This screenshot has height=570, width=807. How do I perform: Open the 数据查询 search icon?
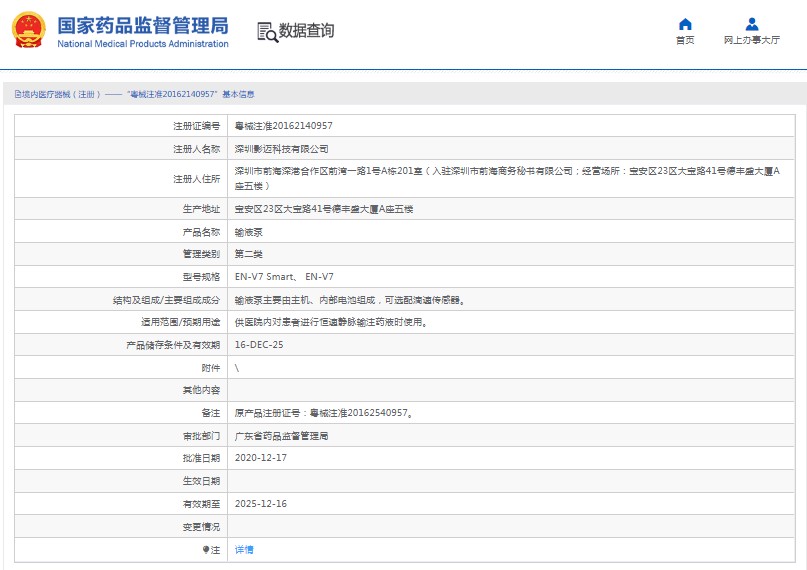pos(267,32)
